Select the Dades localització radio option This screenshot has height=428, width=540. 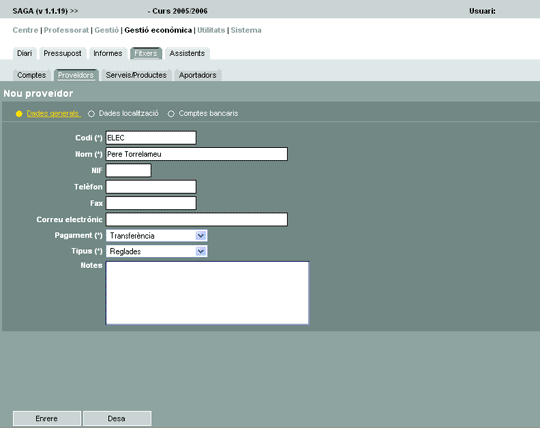point(91,114)
